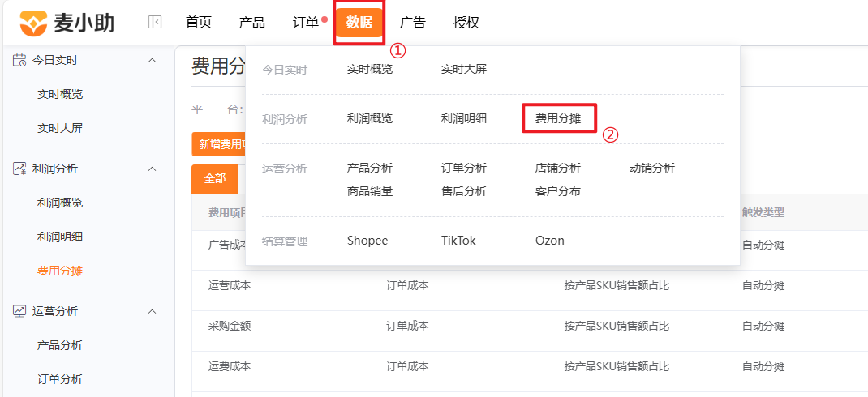Click 自动分摊 in the 运费成本 row
This screenshot has height=397, width=868.
(x=763, y=366)
